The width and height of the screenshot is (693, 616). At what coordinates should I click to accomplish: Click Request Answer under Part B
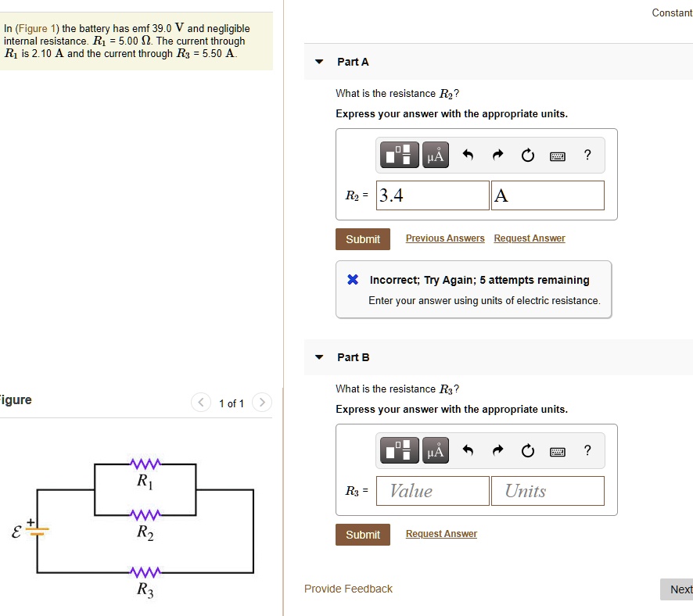[441, 533]
